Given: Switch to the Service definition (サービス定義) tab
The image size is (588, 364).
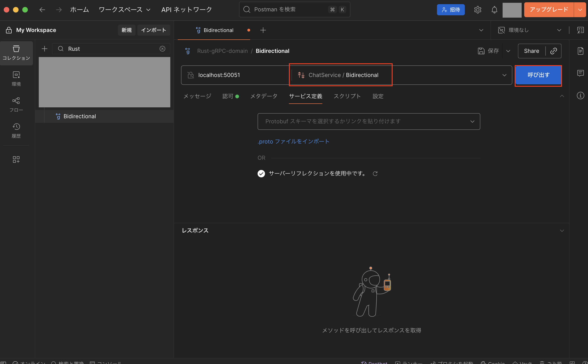Looking at the screenshot, I should pos(305,96).
